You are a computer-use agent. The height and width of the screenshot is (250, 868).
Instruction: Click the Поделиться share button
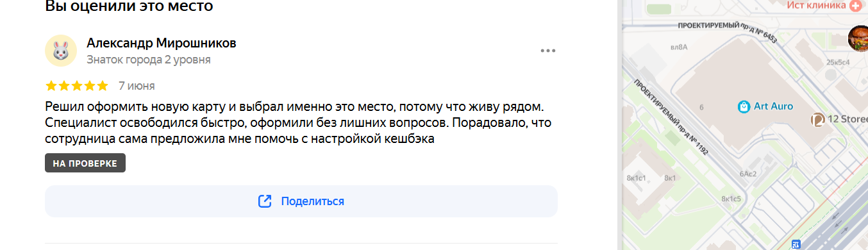click(301, 201)
